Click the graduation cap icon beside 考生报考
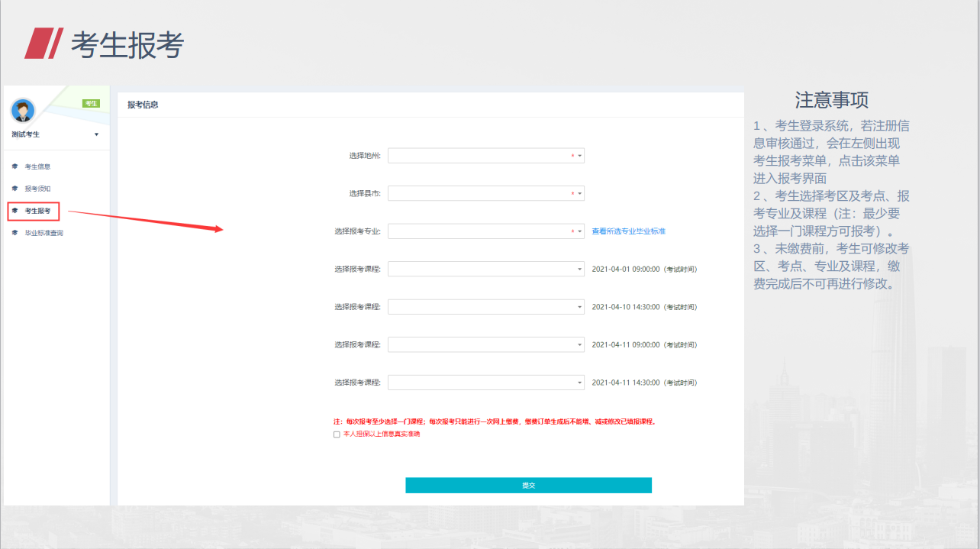The width and height of the screenshot is (980, 549). click(x=15, y=210)
